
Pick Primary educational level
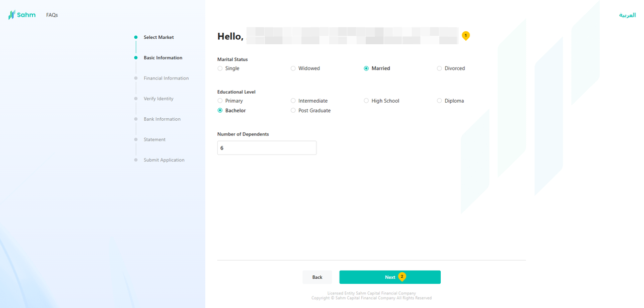click(x=220, y=101)
